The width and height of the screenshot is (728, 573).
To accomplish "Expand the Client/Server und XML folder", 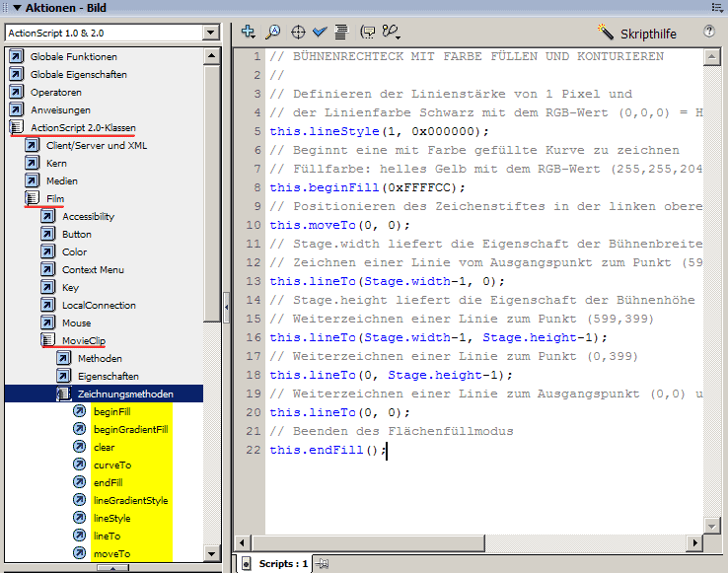I will pos(32,145).
